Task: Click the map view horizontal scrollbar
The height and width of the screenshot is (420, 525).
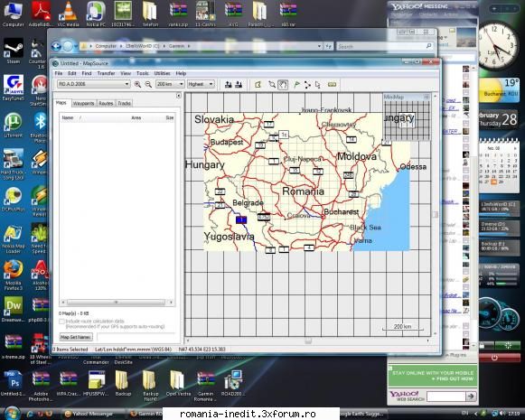Action: click(x=308, y=341)
